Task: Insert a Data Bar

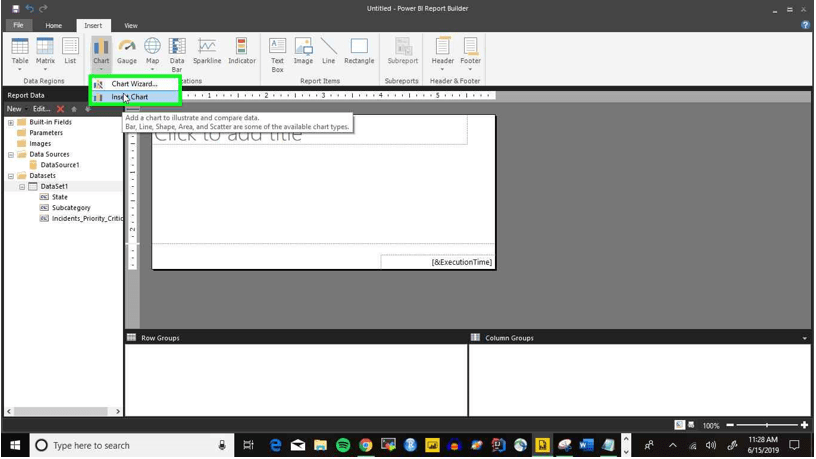Action: pyautogui.click(x=177, y=55)
